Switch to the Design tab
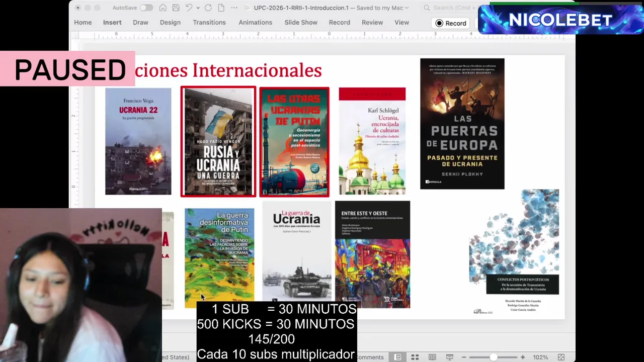This screenshot has height=362, width=644. 170,22
